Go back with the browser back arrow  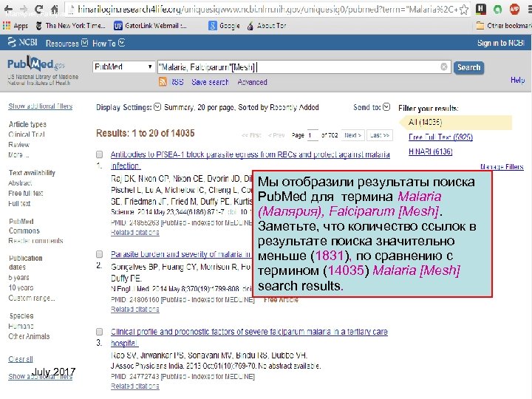coord(8,9)
